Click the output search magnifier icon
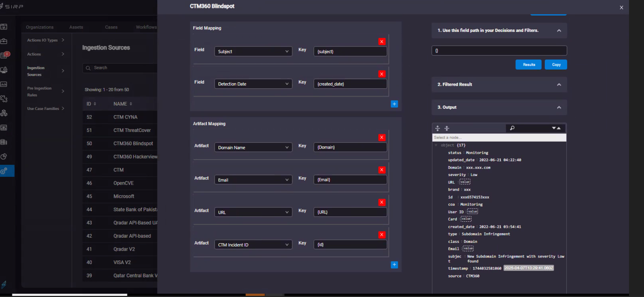The height and width of the screenshot is (297, 644). [x=512, y=128]
